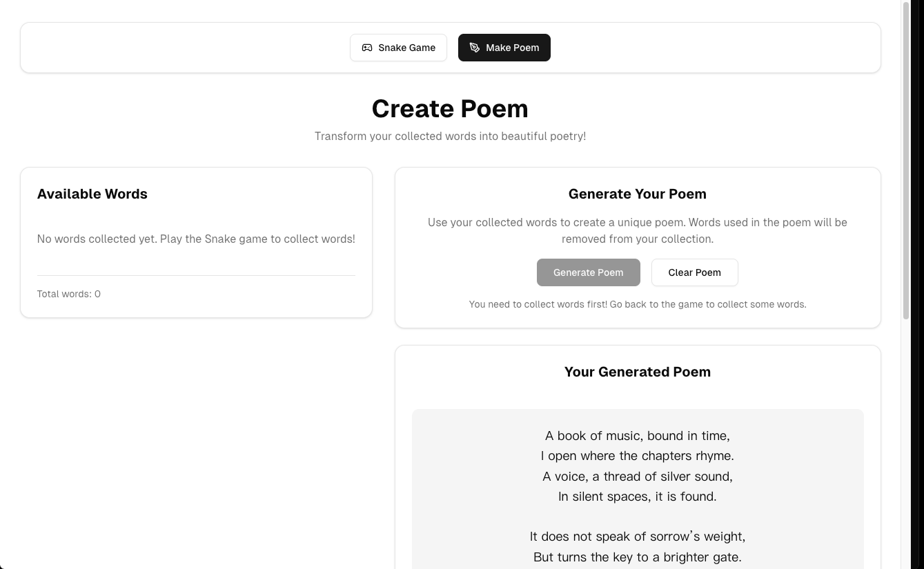The width and height of the screenshot is (924, 569).
Task: Click the Generate Your Poem heading
Action: pos(637,194)
